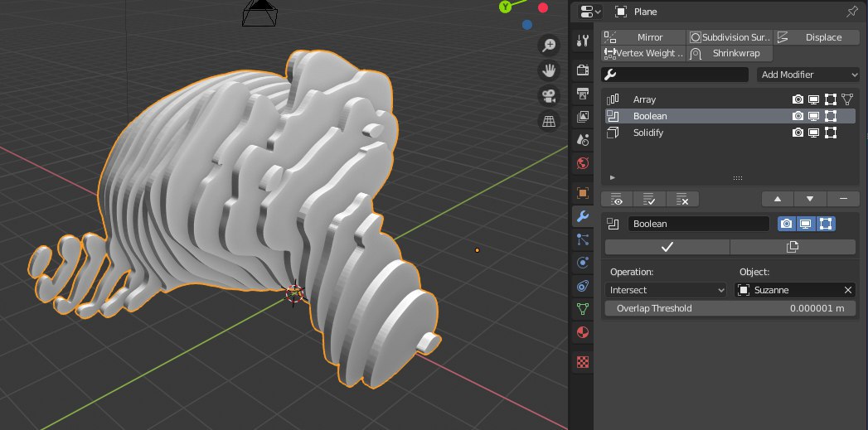Click the blue Z axis gizmo ball
Image resolution: width=868 pixels, height=430 pixels.
coord(527,25)
